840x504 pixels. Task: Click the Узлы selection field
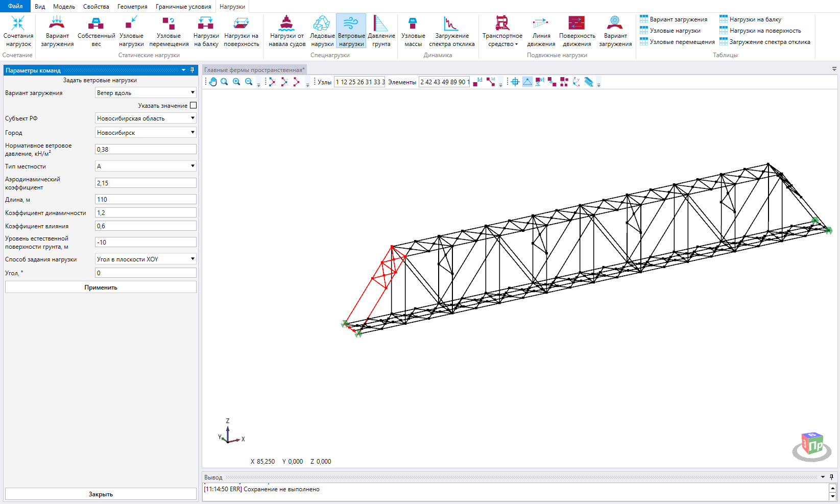(x=359, y=82)
